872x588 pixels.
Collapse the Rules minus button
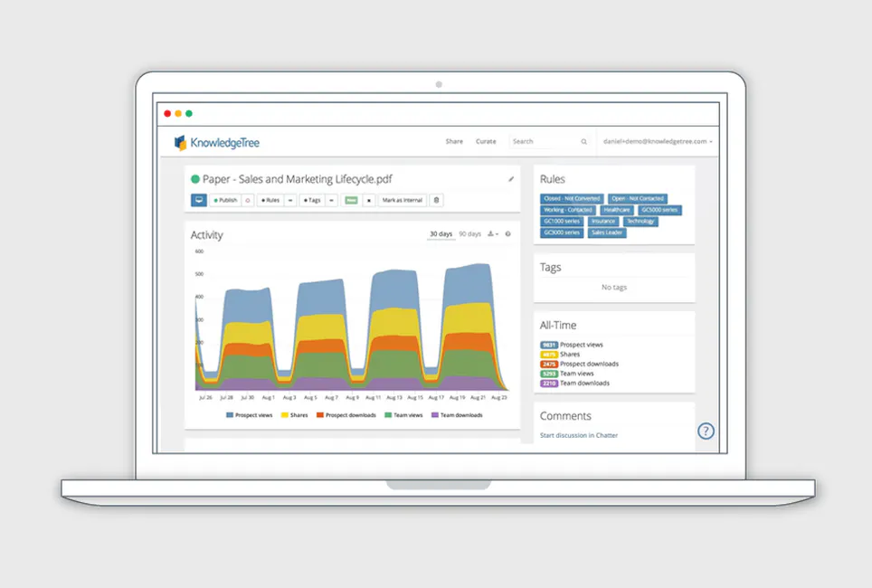pyautogui.click(x=290, y=200)
